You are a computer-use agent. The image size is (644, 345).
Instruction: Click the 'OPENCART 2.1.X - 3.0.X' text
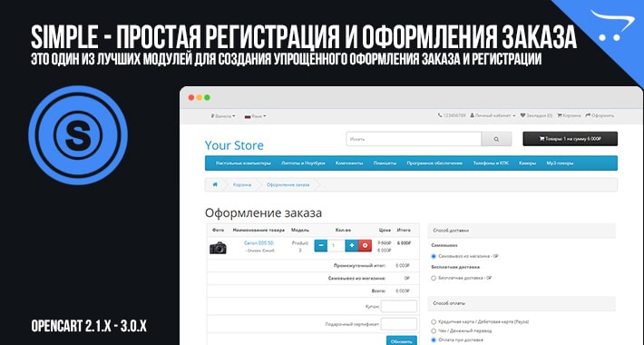(x=89, y=327)
